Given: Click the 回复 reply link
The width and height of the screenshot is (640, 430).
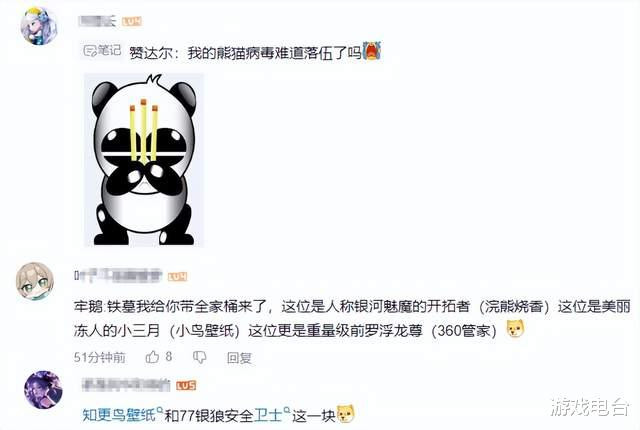Looking at the screenshot, I should pyautogui.click(x=239, y=358).
